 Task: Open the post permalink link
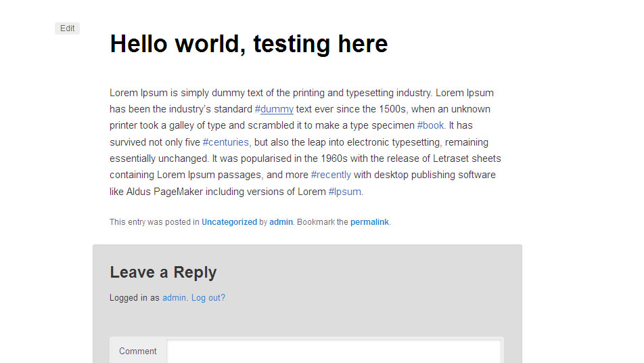(369, 222)
